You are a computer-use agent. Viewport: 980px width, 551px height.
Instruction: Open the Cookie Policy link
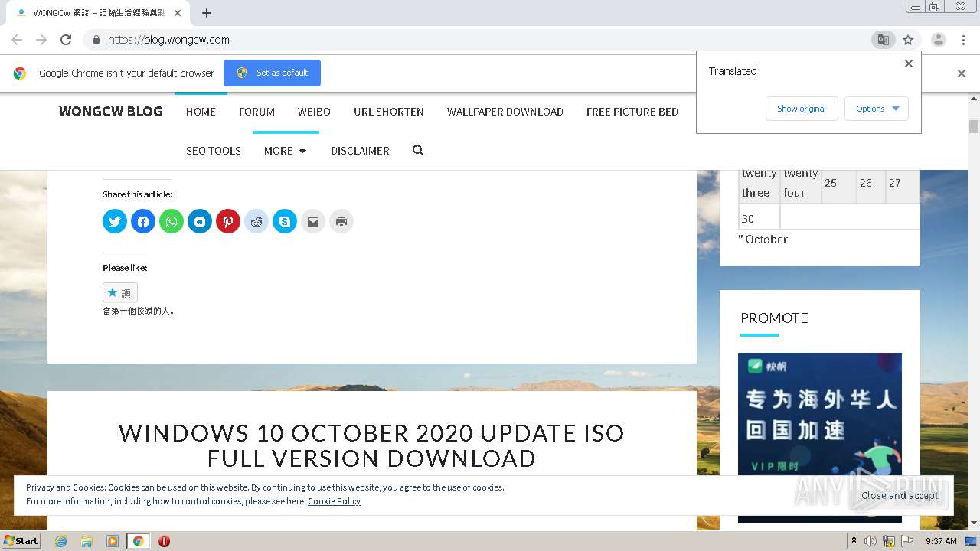tap(334, 501)
